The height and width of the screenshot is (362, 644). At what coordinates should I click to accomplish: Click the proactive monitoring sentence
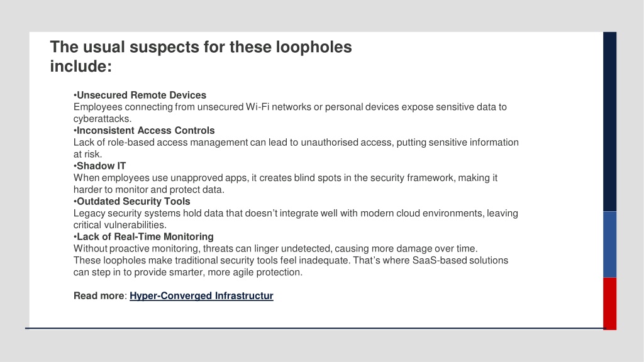pos(275,249)
